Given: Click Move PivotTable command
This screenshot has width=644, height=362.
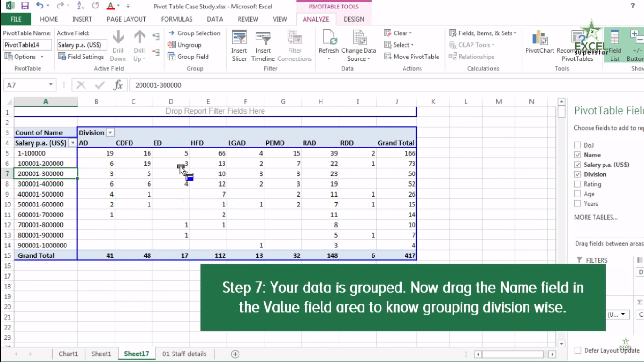Looking at the screenshot, I should (412, 57).
